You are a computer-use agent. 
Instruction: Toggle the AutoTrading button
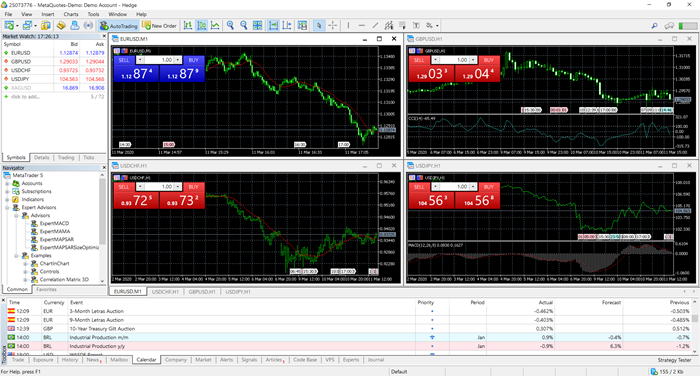coord(119,26)
